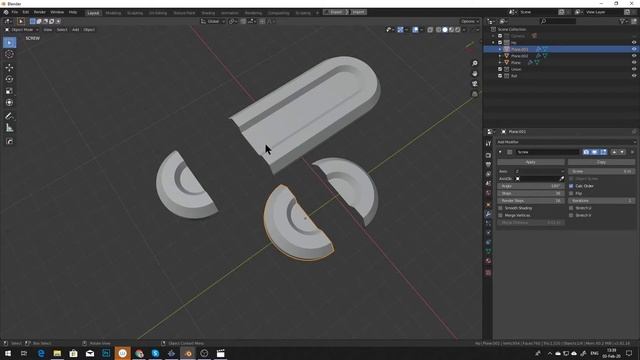Open the Global transform orientation dropdown
Viewport: 640px width, 360px height.
[x=213, y=21]
